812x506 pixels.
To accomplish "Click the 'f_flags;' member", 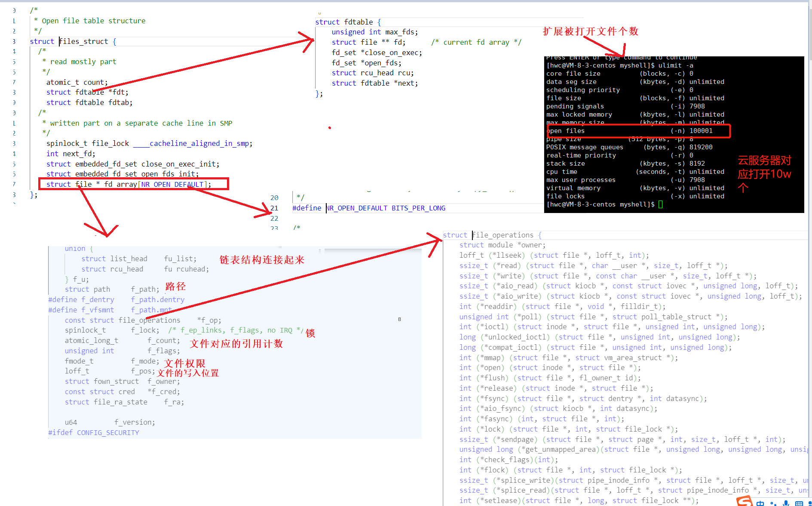I will point(163,351).
